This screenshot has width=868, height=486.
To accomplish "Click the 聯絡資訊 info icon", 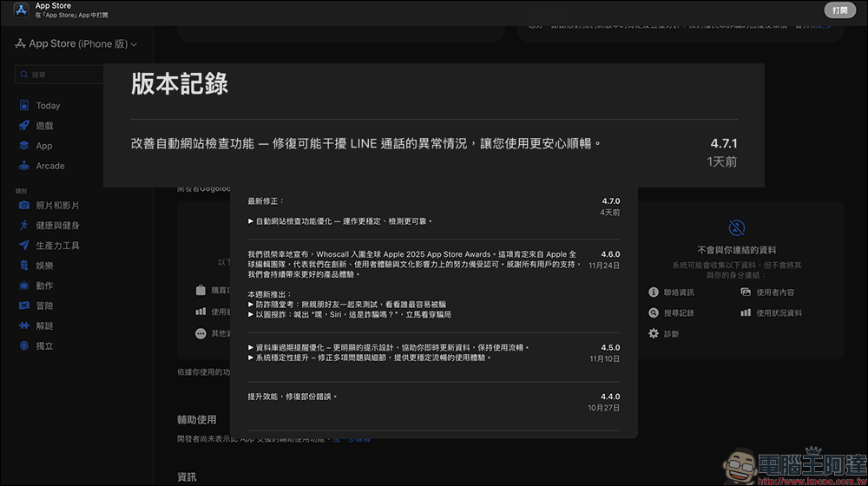I will click(x=654, y=292).
